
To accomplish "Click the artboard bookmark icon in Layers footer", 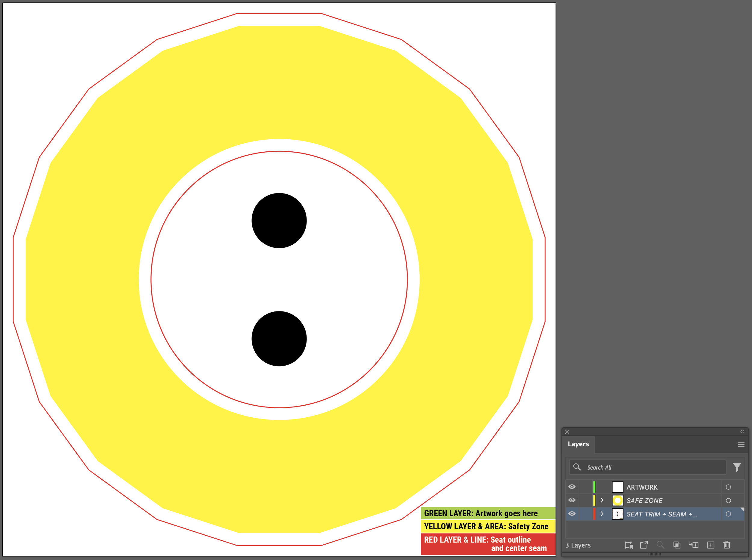I will [629, 545].
